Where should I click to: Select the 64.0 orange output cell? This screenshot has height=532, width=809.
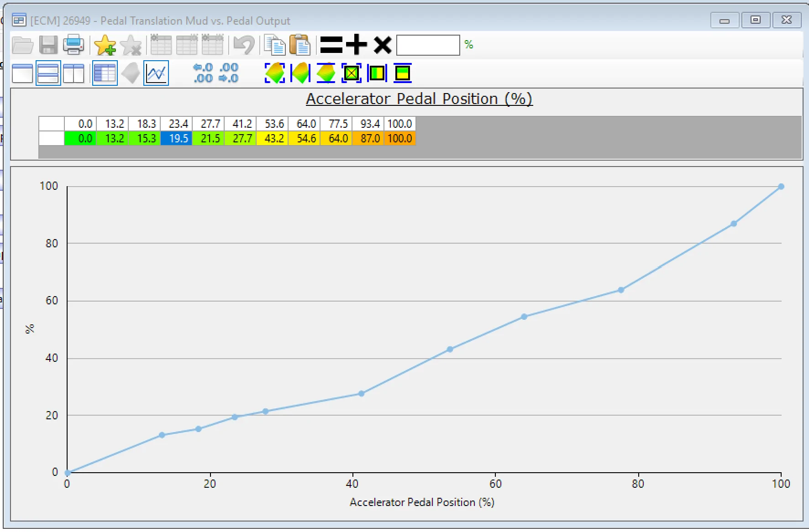pyautogui.click(x=336, y=138)
